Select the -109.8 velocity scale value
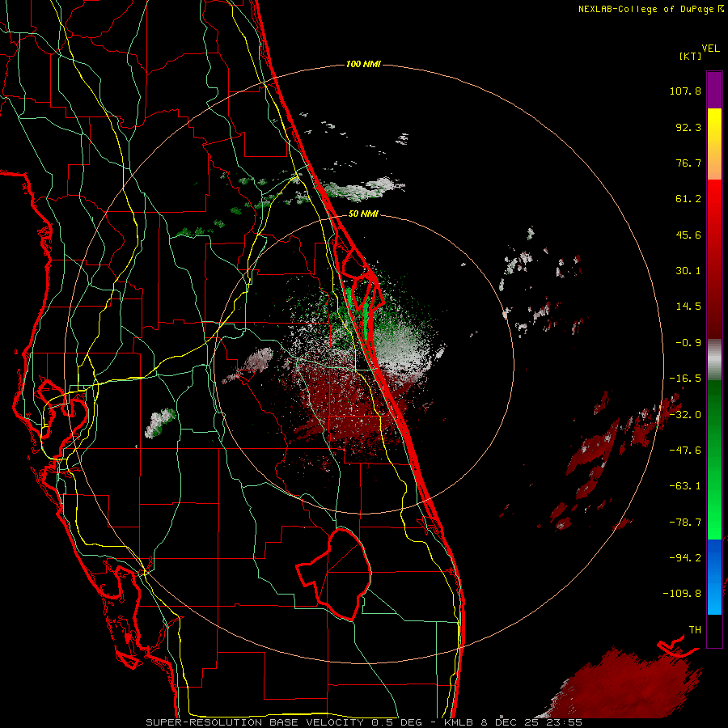Viewport: 728px width, 728px height. point(682,594)
